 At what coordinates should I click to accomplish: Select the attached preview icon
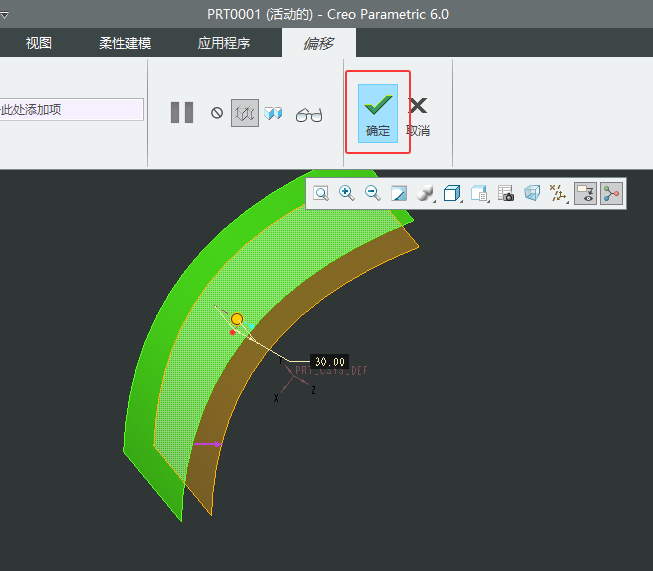tap(273, 113)
